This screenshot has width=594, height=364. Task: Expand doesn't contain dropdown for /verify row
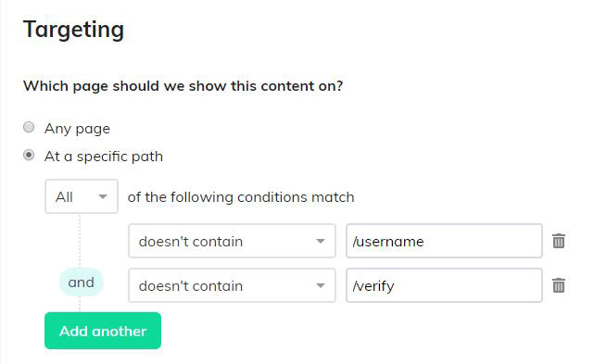click(232, 285)
